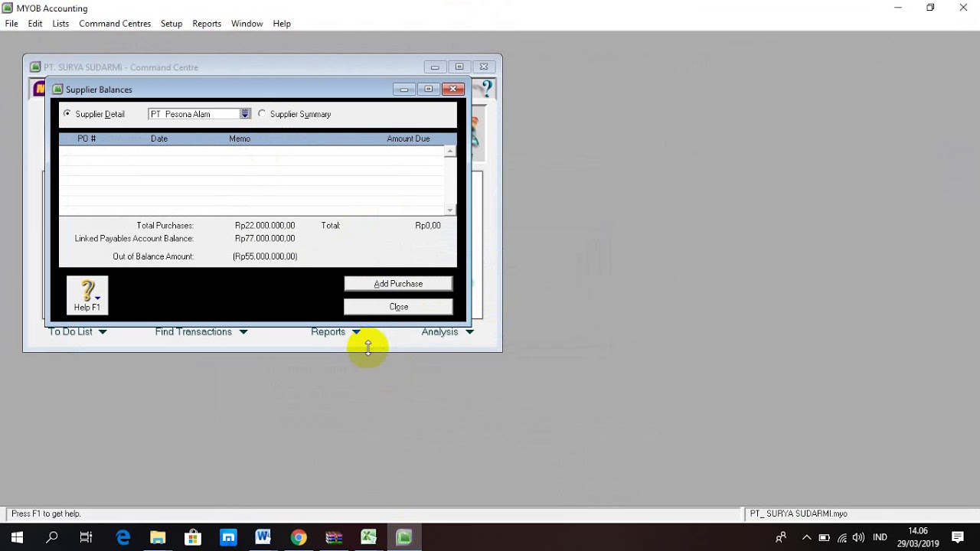Open the PT Pesona Alam supplier dropdown
This screenshot has width=980, height=551.
244,114
